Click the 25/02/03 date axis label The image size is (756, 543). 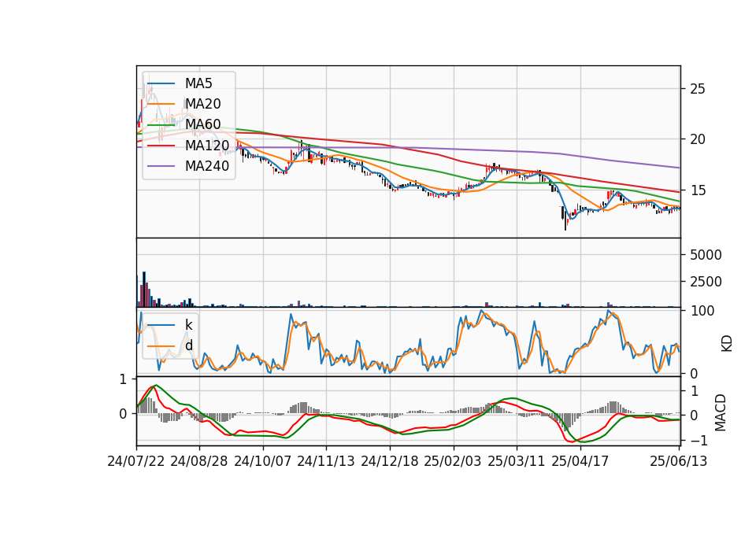[453, 461]
